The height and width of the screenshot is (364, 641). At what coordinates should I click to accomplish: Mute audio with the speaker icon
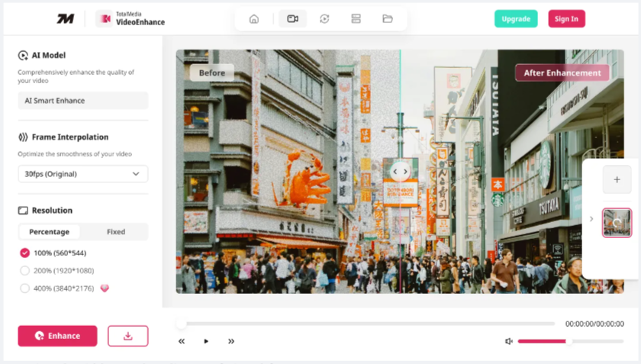click(x=509, y=341)
